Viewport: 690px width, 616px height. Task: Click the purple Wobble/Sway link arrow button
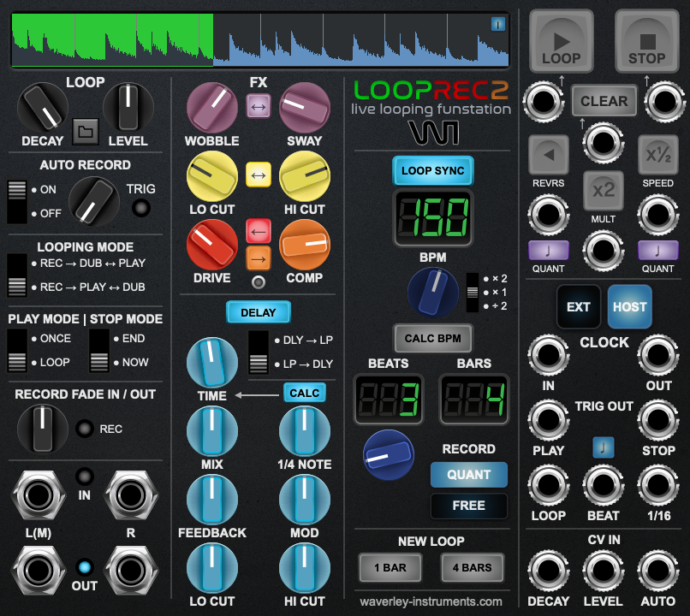[259, 106]
